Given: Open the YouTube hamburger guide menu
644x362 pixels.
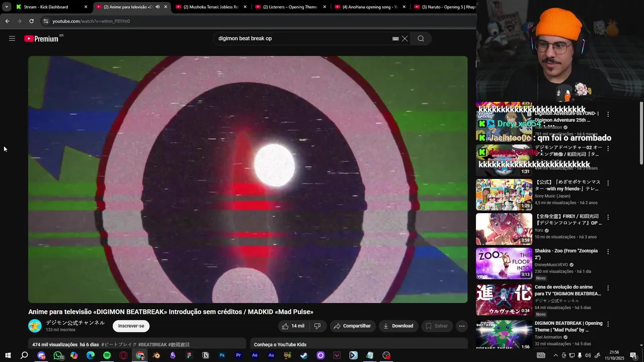Looking at the screenshot, I should 12,38.
